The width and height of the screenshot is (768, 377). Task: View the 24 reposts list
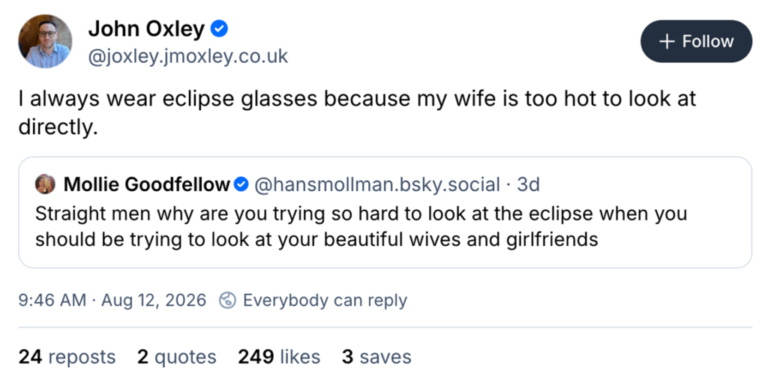coord(67,357)
